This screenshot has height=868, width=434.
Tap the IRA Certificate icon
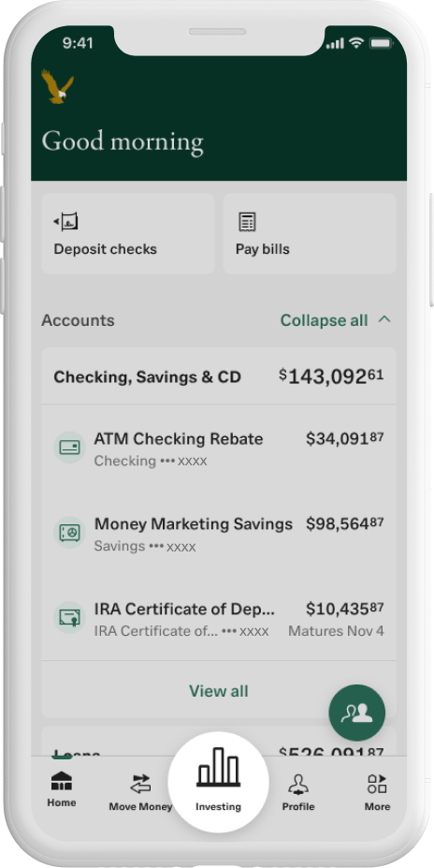(x=69, y=617)
